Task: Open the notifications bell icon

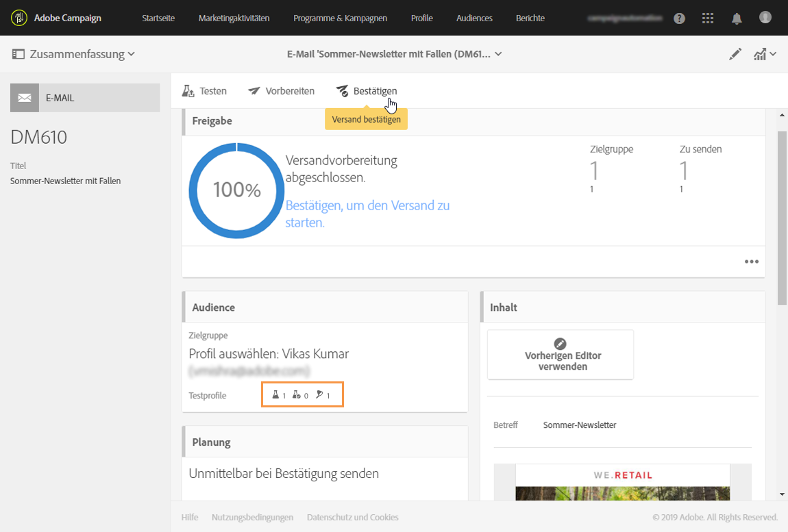Action: [737, 18]
